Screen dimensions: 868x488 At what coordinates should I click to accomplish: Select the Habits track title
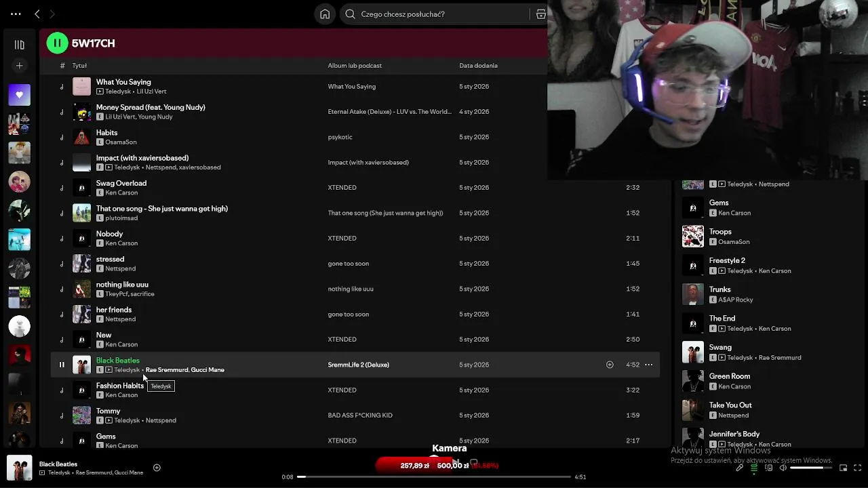pyautogui.click(x=106, y=133)
